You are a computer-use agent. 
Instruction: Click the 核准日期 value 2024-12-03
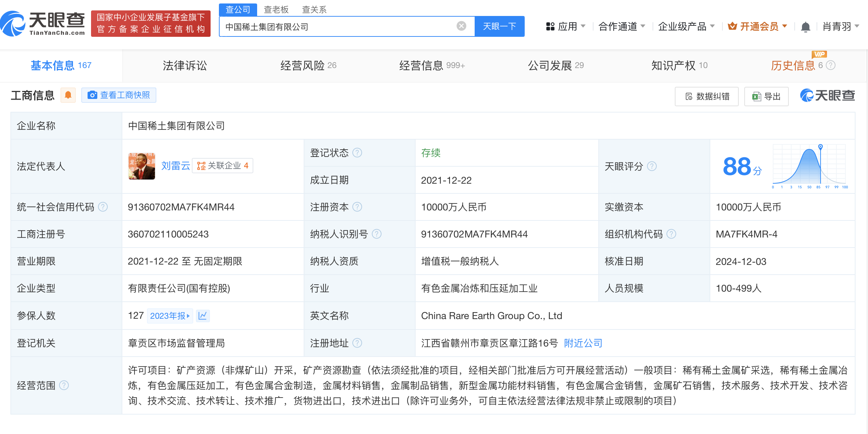click(x=741, y=261)
